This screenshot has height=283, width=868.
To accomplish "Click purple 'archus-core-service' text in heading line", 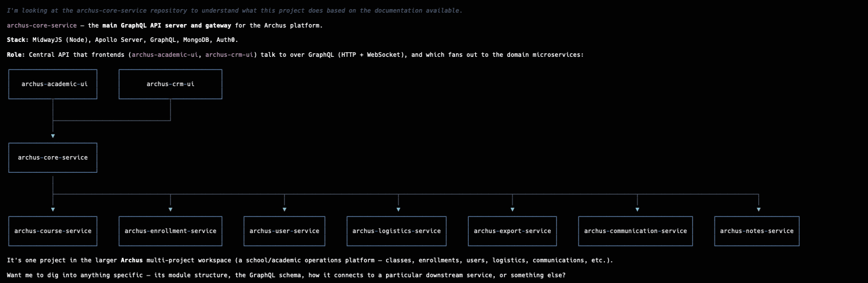I will [42, 26].
